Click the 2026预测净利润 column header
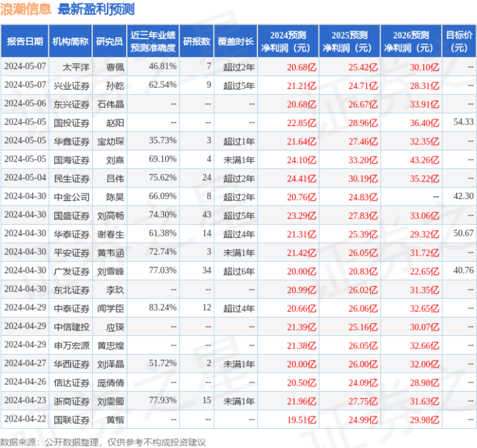Image resolution: width=477 pixels, height=448 pixels. point(411,41)
